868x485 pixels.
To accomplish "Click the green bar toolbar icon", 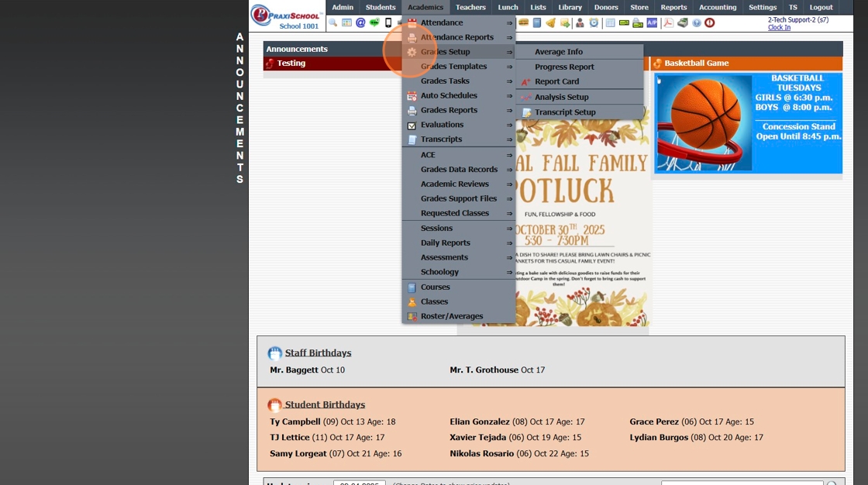I will click(x=624, y=22).
